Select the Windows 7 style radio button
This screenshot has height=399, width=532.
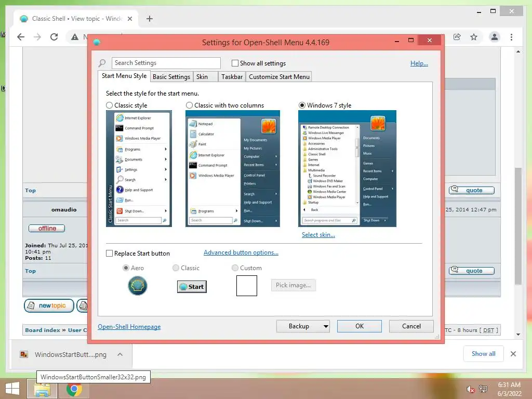coord(302,105)
